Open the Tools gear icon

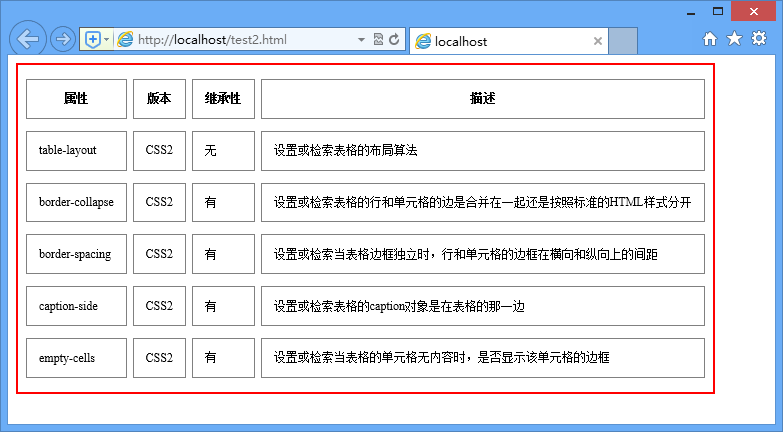759,39
